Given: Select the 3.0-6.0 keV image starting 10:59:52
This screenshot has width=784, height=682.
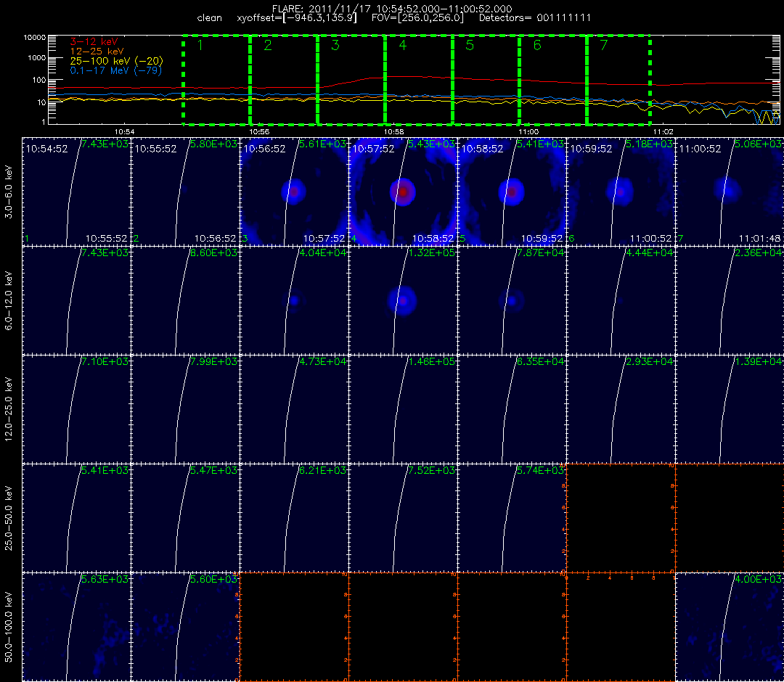Looking at the screenshot, I should pos(621,192).
